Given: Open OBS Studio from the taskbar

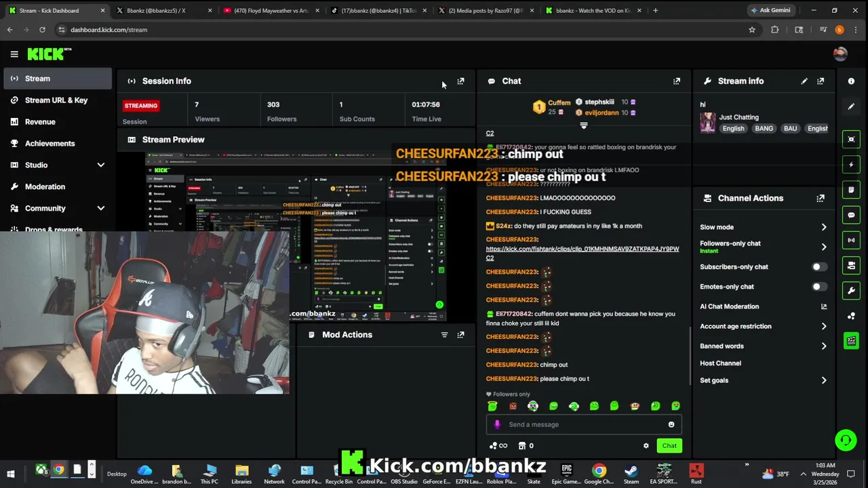Looking at the screenshot, I should (404, 474).
